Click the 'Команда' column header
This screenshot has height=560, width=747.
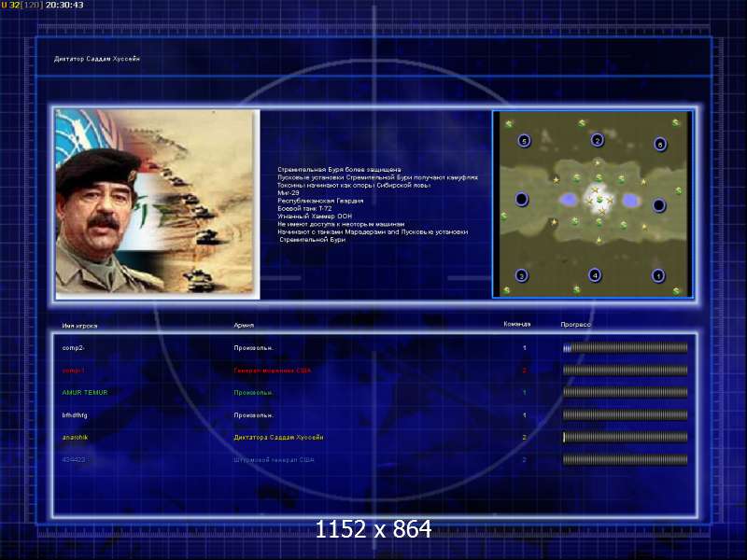point(517,324)
